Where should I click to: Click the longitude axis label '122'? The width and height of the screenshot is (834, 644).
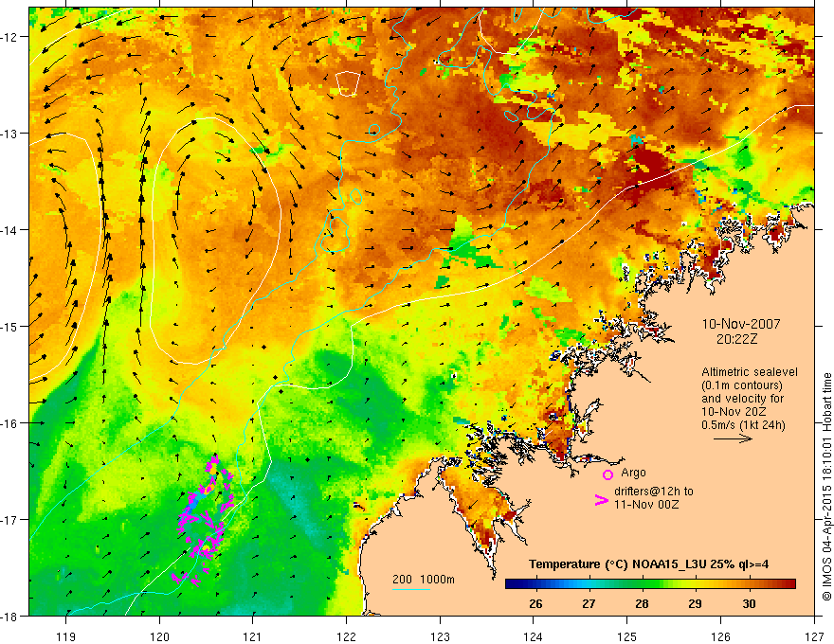pyautogui.click(x=346, y=636)
